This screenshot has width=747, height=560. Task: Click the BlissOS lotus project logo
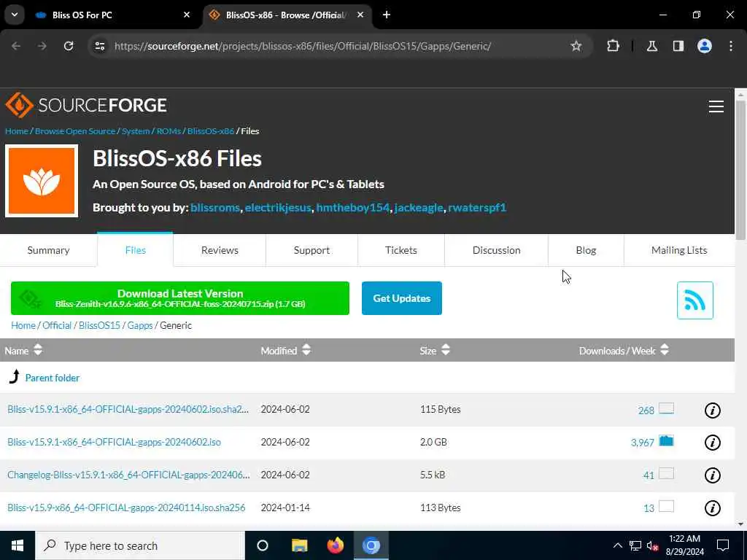coord(42,181)
